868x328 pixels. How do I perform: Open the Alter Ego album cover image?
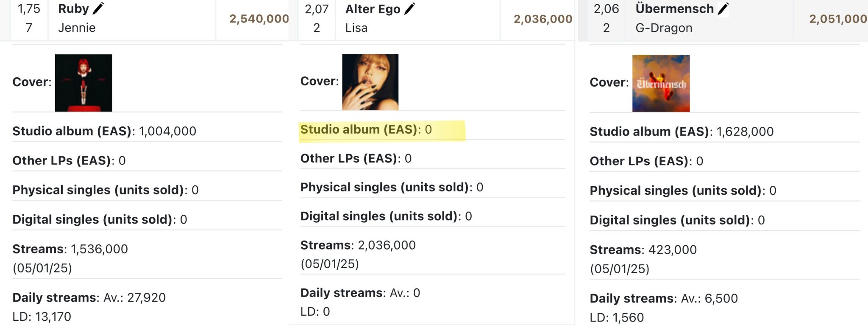coord(370,82)
